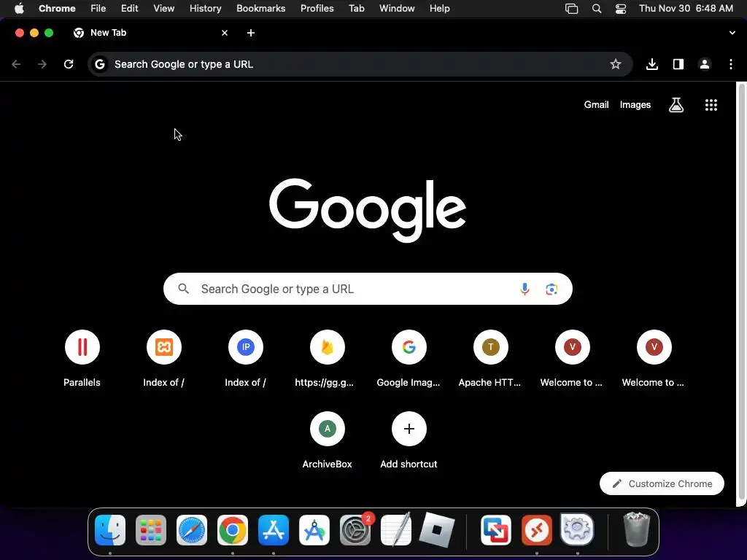Open Finder from the Dock
Image resolution: width=747 pixels, height=560 pixels.
[x=110, y=530]
